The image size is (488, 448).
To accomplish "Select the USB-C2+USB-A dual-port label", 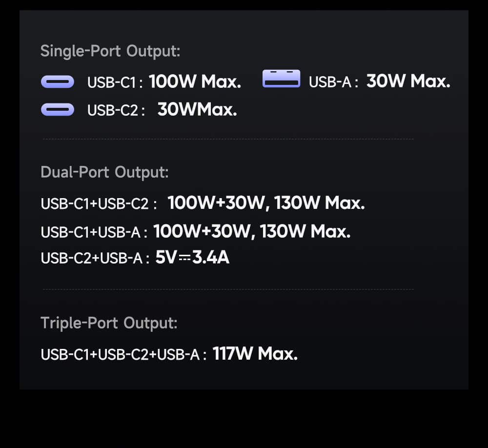I will [x=94, y=258].
